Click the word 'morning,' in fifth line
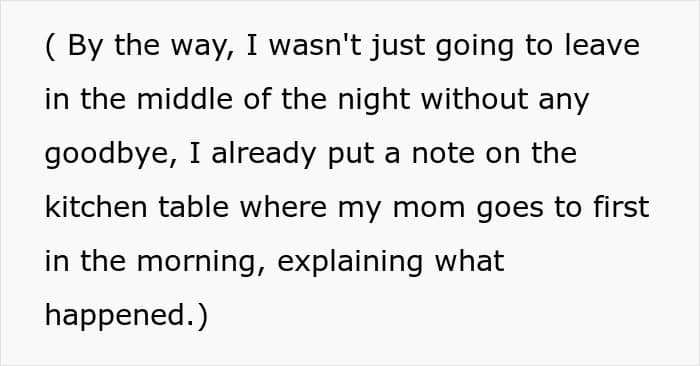 (x=201, y=263)
